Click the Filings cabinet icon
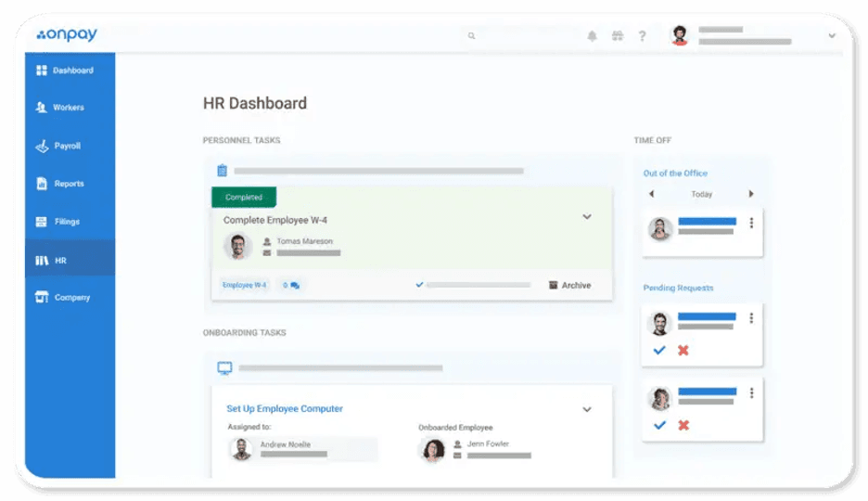 42,222
